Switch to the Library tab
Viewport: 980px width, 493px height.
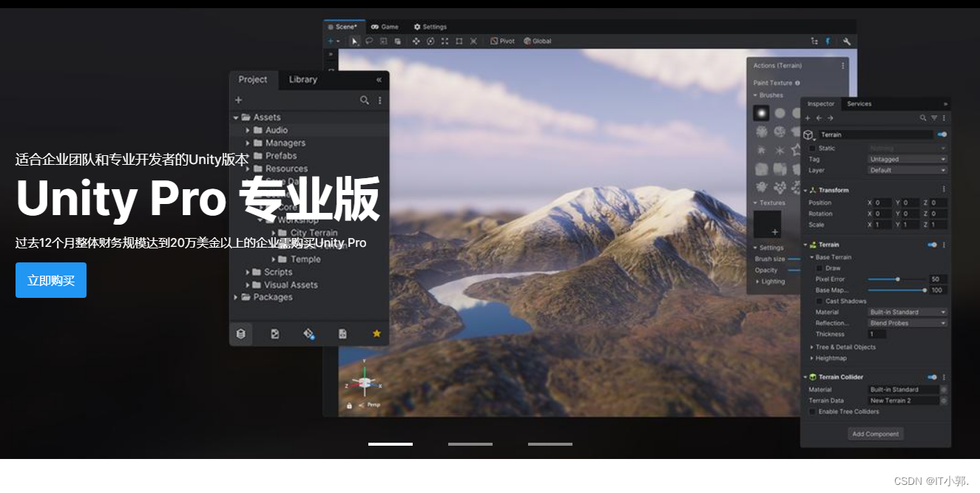point(303,80)
